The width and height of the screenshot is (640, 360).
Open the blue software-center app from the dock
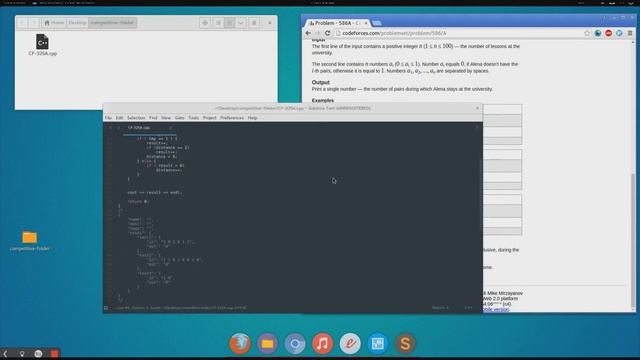click(x=378, y=343)
